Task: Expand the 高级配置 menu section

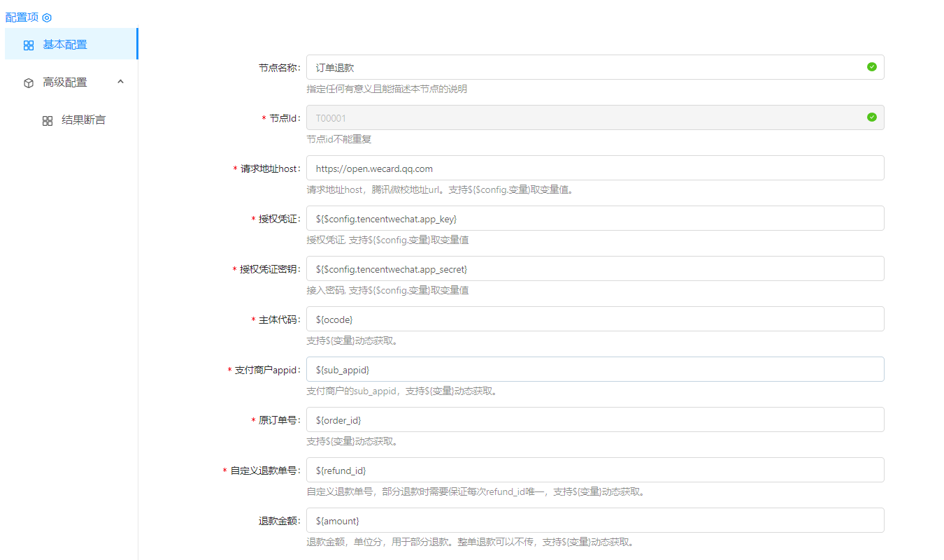Action: [65, 82]
